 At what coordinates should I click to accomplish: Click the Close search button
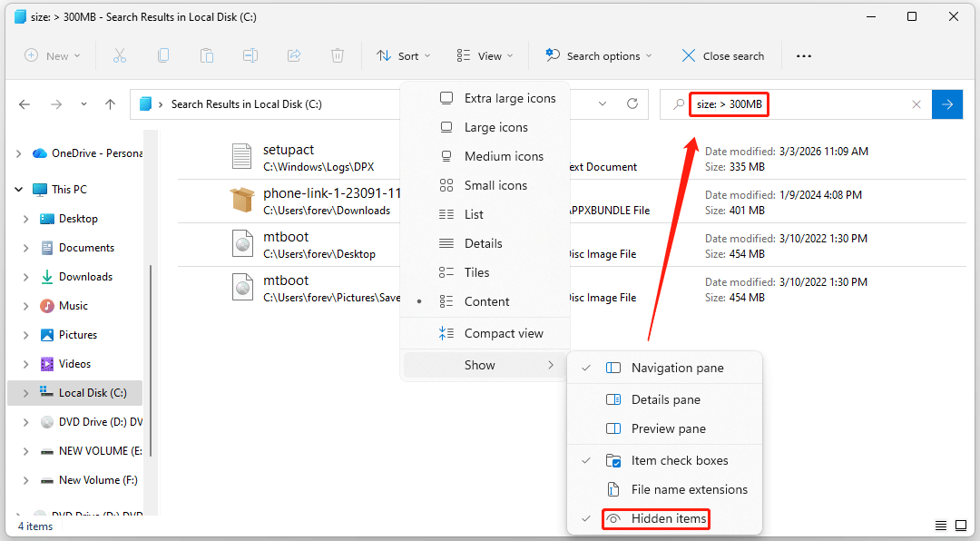click(722, 55)
